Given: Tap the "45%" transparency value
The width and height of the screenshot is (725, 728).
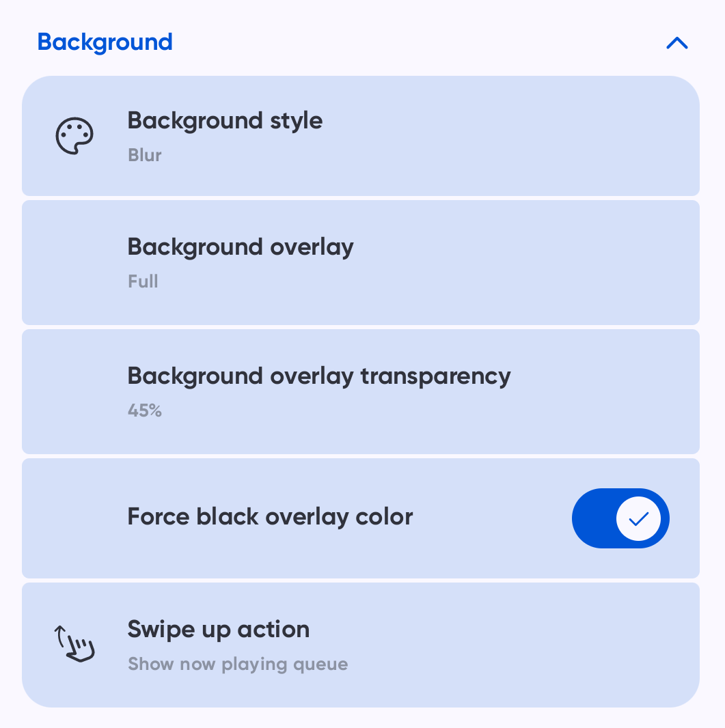Looking at the screenshot, I should point(144,410).
